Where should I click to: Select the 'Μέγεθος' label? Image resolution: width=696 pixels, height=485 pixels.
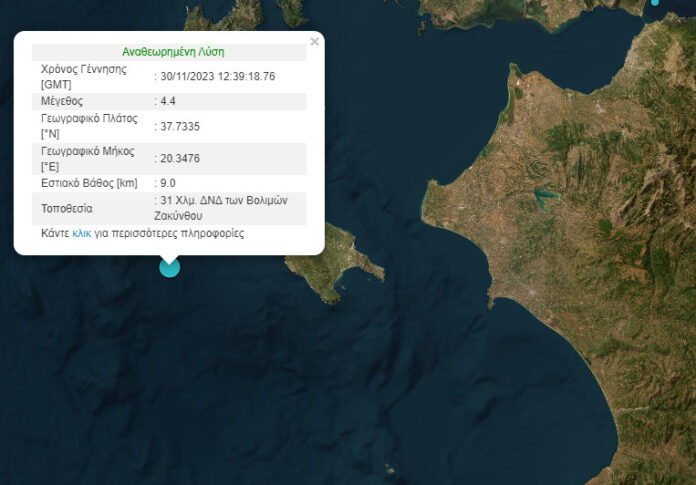pos(62,101)
